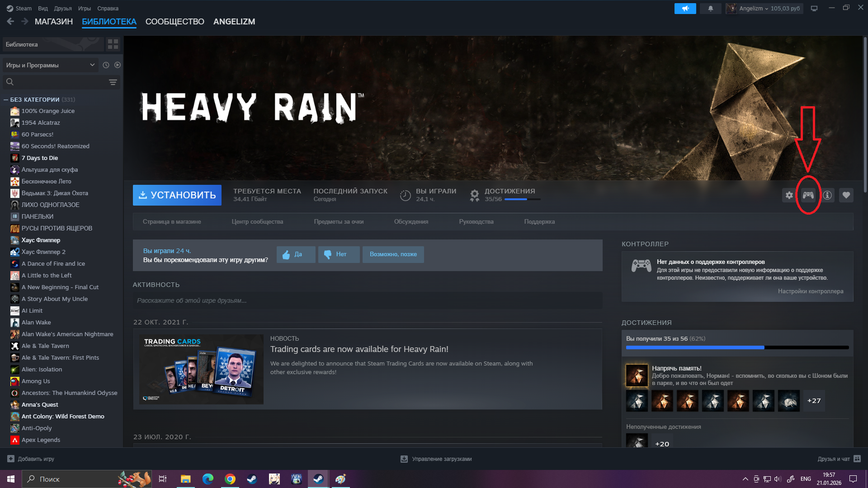Viewport: 868px width, 488px height.
Task: Open Управление загрузками downloads manager
Action: 436,459
